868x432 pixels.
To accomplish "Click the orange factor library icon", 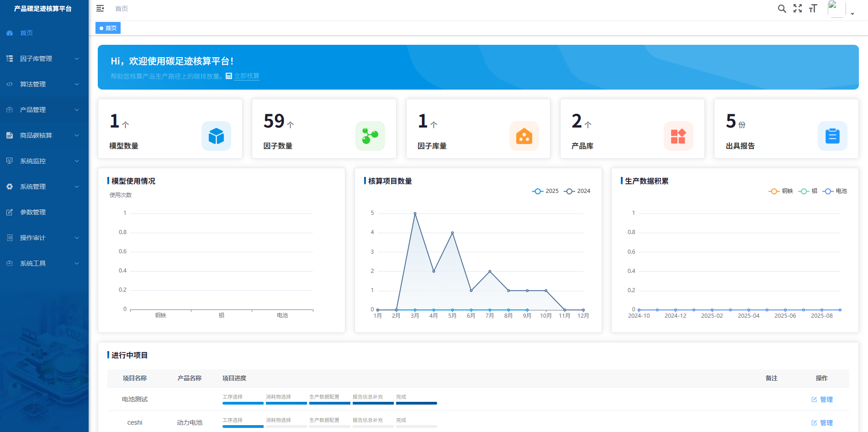I will tap(524, 136).
